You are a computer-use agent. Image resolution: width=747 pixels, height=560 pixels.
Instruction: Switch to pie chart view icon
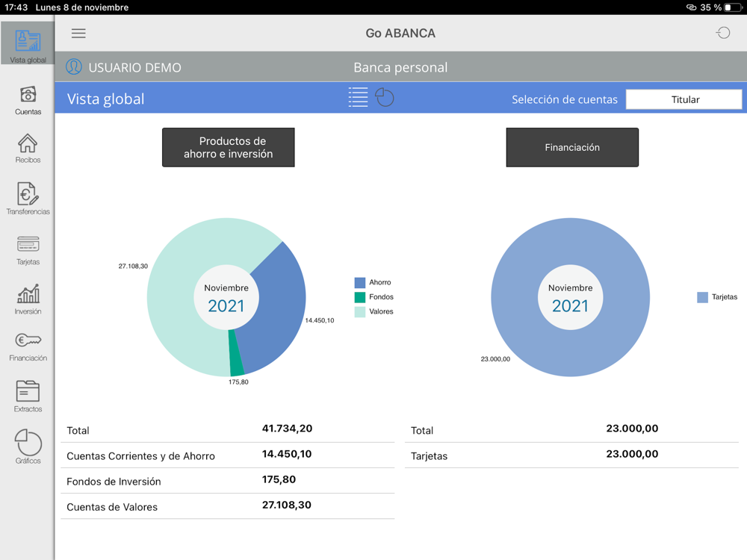click(x=384, y=97)
